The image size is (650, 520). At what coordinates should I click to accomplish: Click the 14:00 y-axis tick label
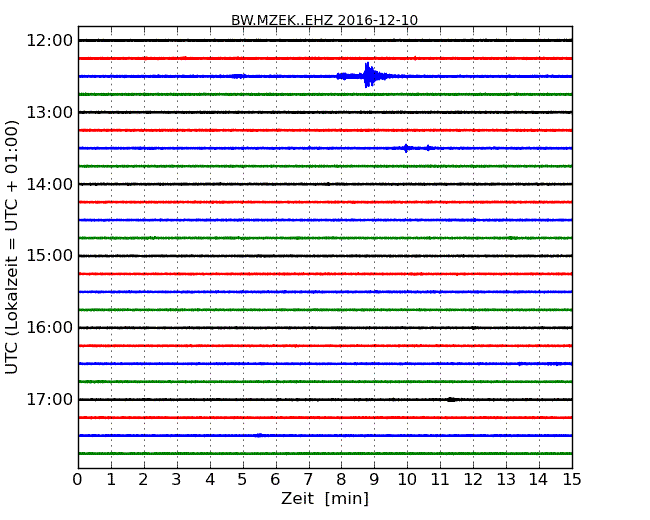49,184
